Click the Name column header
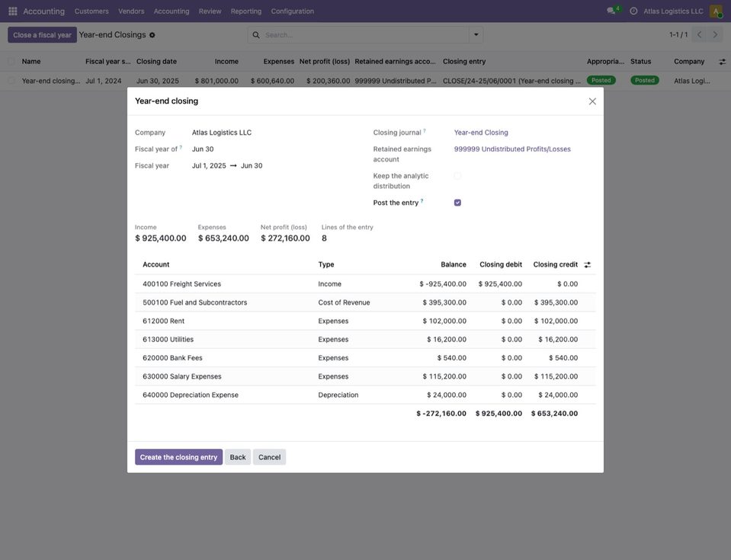731x560 pixels. (x=31, y=62)
